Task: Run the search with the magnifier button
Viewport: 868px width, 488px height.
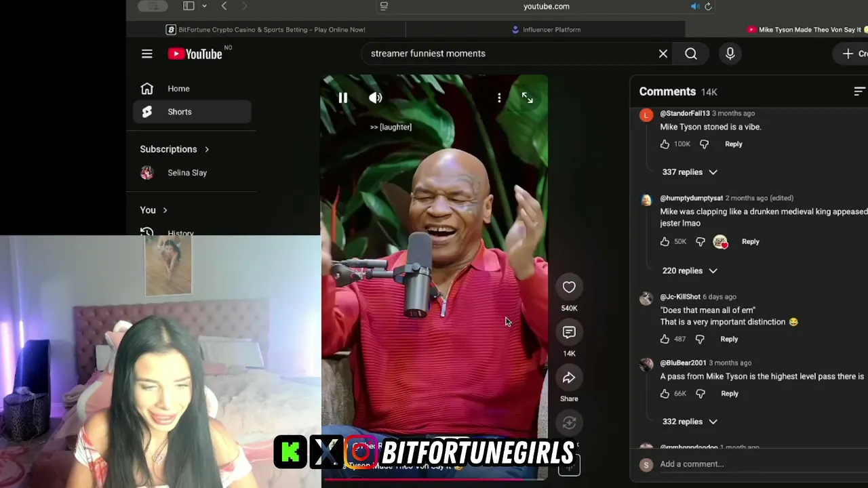Action: [691, 54]
